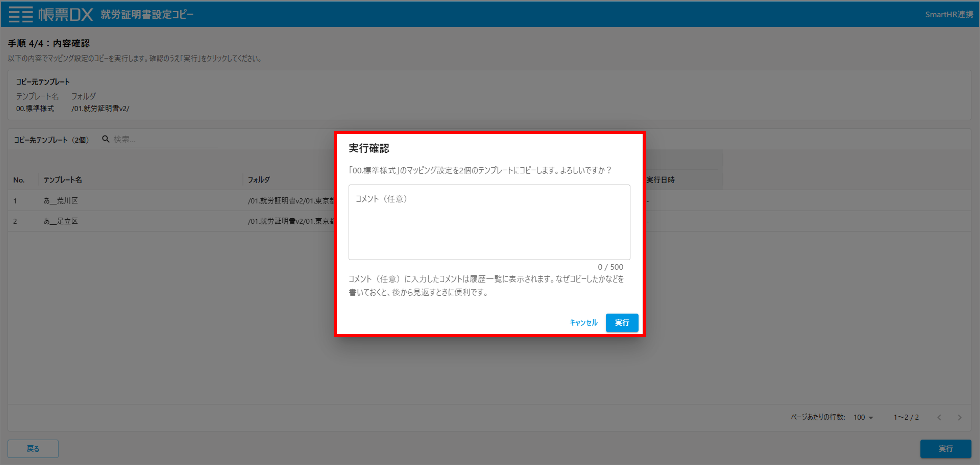This screenshot has width=980, height=465.
Task: Click the フォルダ column header
Action: pos(259,180)
